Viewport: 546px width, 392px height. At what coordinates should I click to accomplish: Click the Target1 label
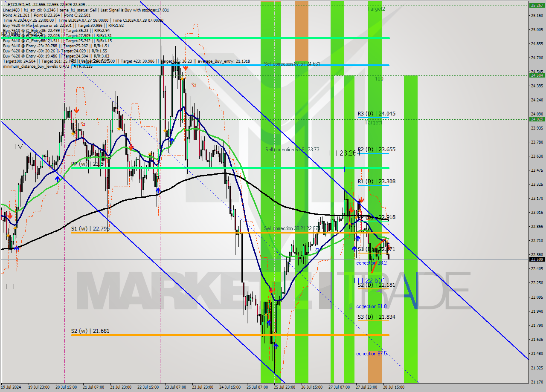373,123
